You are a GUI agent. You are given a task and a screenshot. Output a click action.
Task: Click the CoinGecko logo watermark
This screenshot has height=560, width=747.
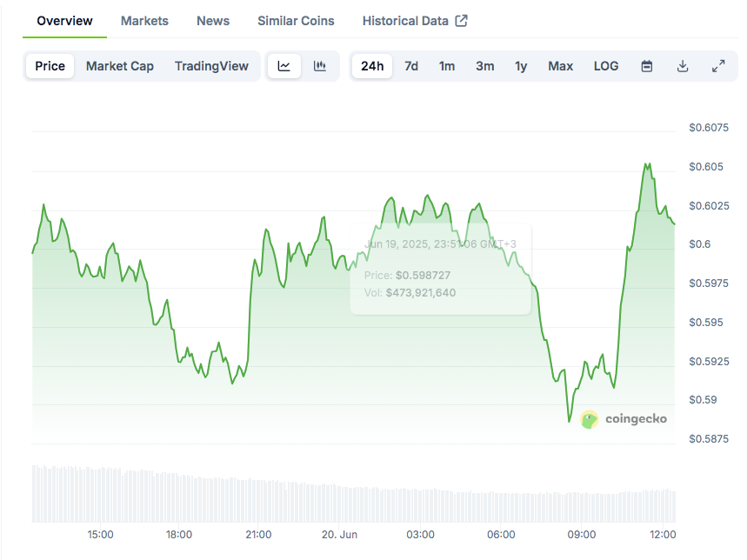(x=624, y=419)
